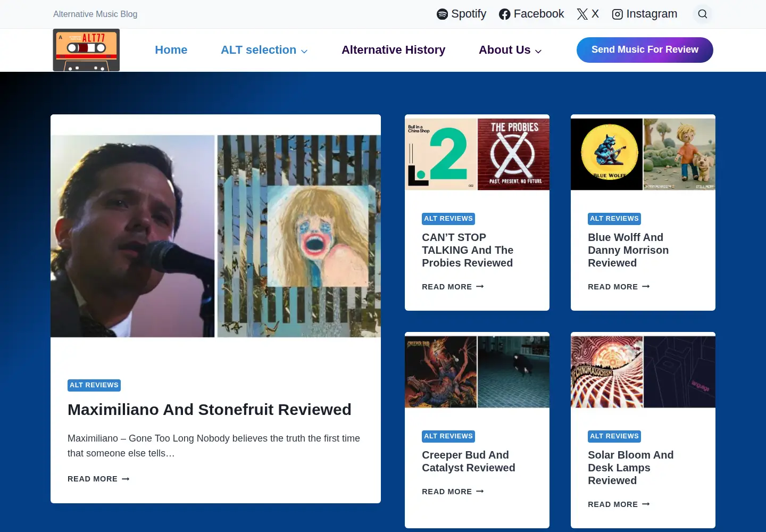The image size is (766, 532).
Task: Click Read More under Probies card
Action: 453,287
